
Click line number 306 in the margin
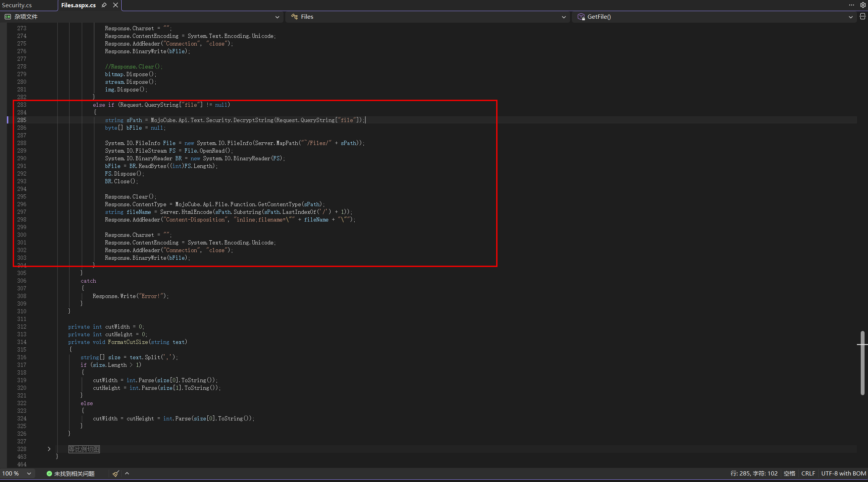(22, 281)
